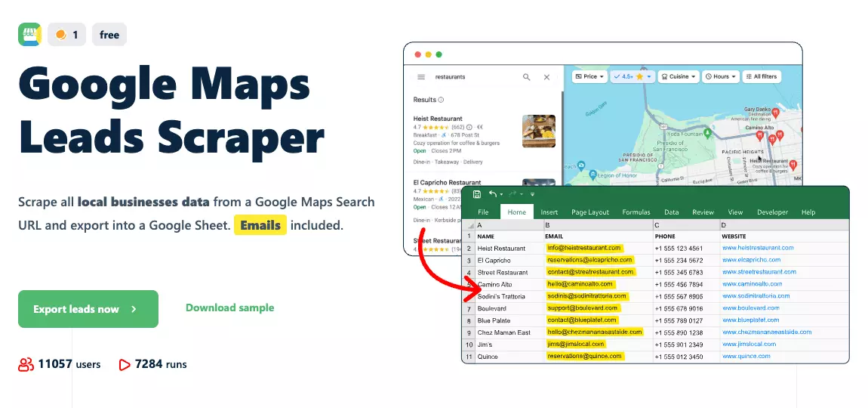Click the macOS green maximize dot
The width and height of the screenshot is (868, 408).
pyautogui.click(x=439, y=54)
